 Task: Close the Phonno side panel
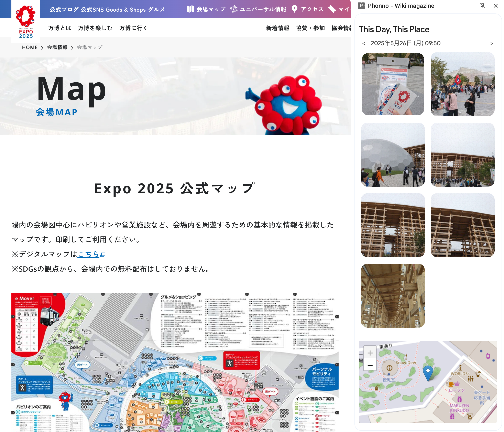point(496,6)
